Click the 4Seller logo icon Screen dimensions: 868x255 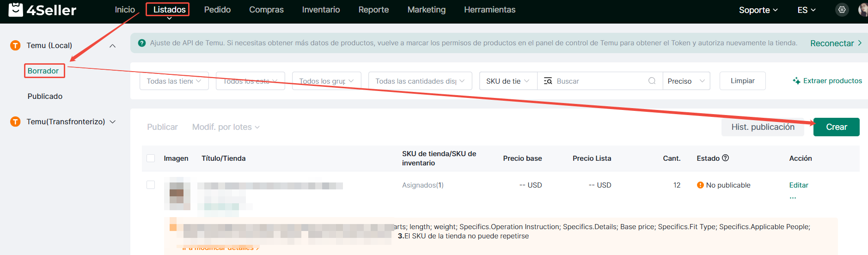point(16,10)
